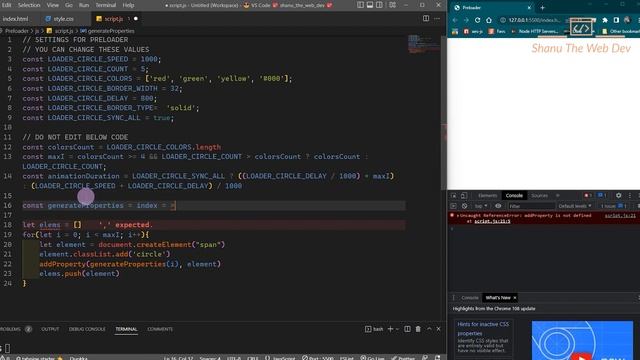Click Go Live in status bar

372,358
